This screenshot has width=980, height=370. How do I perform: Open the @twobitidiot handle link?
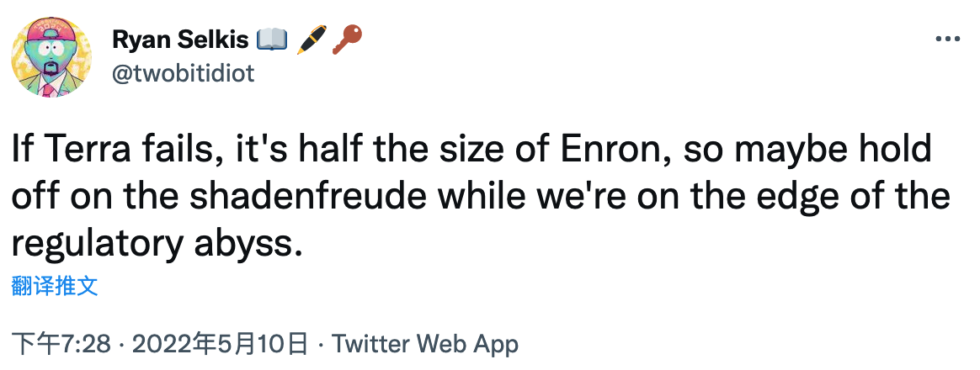[184, 74]
